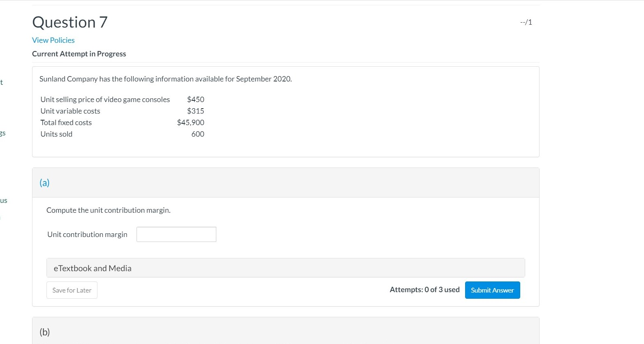Click the Current Attempt in Progress label
The image size is (644, 344).
(79, 53)
